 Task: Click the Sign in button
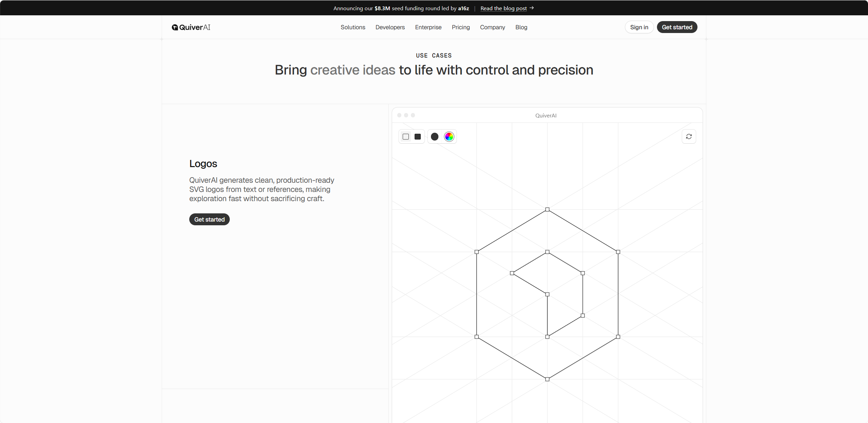point(639,27)
